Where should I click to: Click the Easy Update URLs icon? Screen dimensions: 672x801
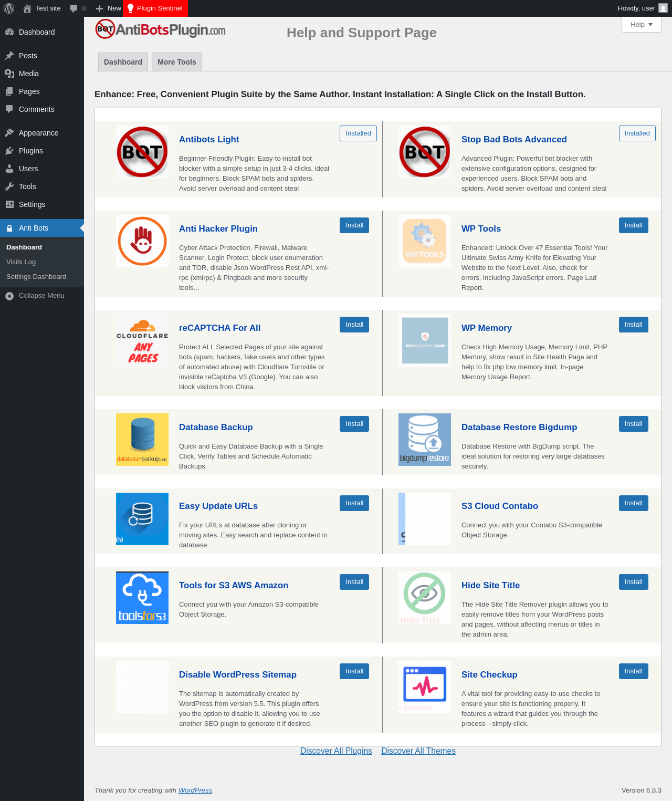click(142, 519)
